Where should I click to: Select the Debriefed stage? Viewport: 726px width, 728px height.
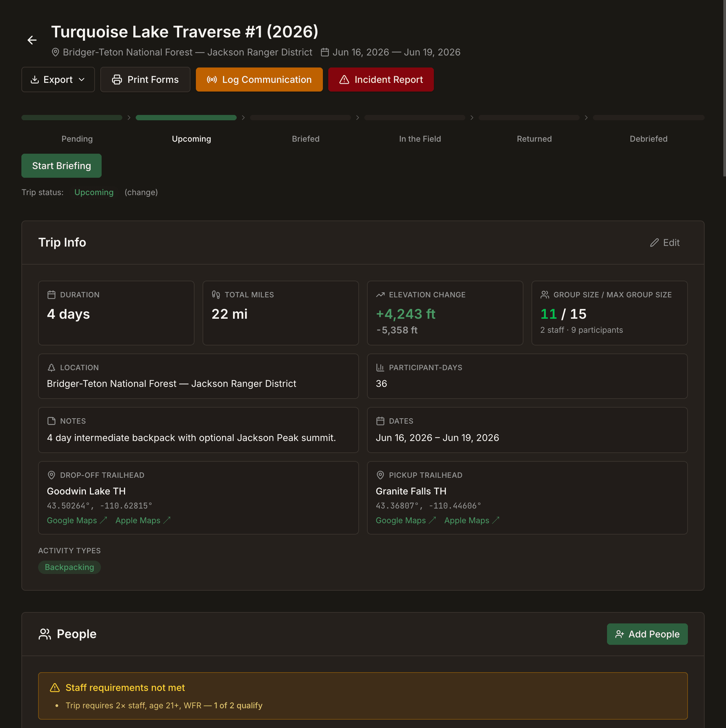[648, 139]
